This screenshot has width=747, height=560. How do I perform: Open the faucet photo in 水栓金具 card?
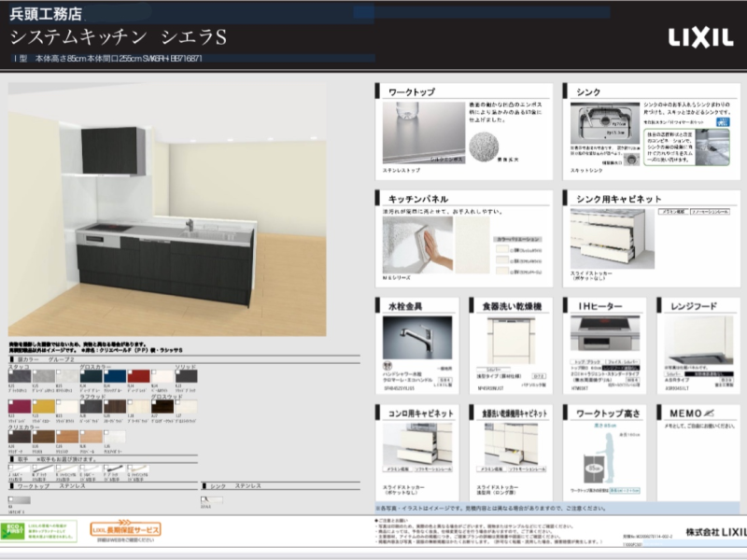pyautogui.click(x=417, y=338)
